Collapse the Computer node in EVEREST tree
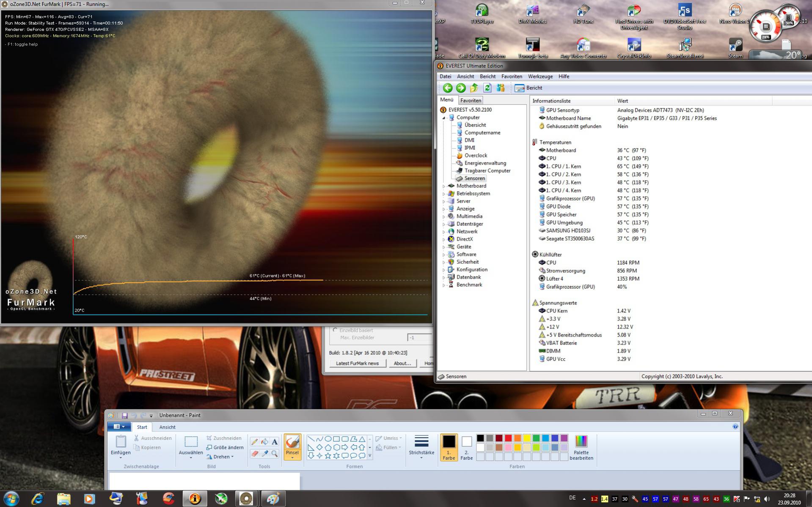This screenshot has width=812, height=507. point(444,118)
